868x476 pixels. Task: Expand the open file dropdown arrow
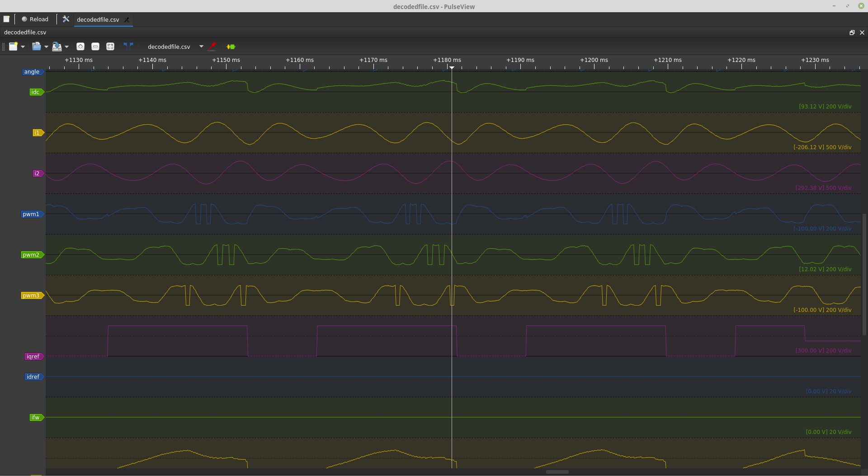pos(46,47)
